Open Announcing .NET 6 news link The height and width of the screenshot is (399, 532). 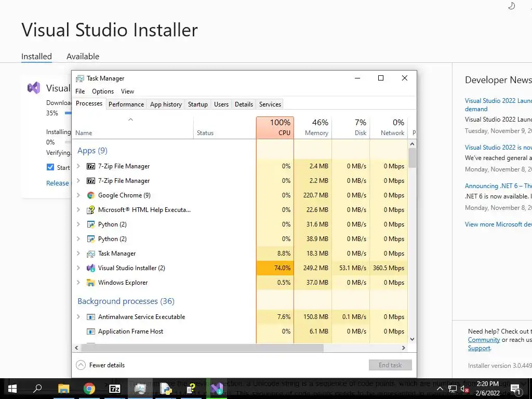click(498, 186)
